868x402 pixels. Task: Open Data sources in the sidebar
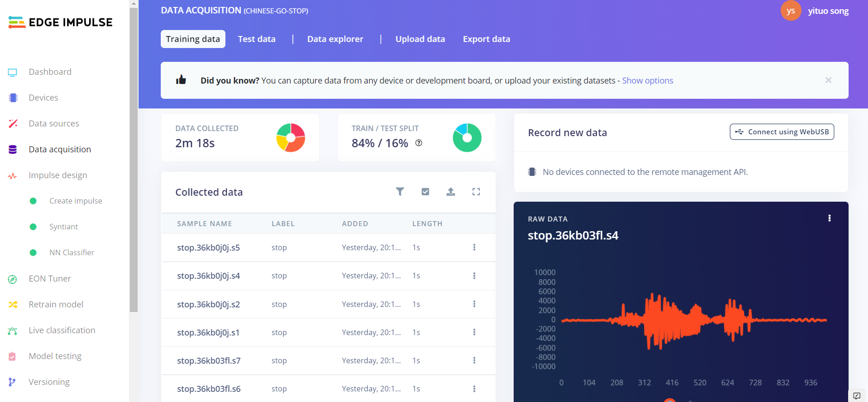[x=54, y=124]
